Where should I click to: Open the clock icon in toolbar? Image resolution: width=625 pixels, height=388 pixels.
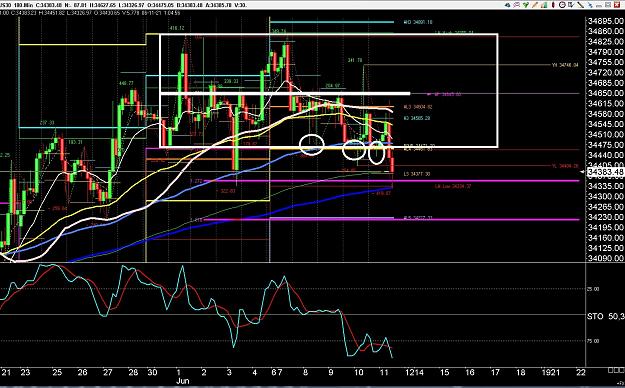(562, 5)
